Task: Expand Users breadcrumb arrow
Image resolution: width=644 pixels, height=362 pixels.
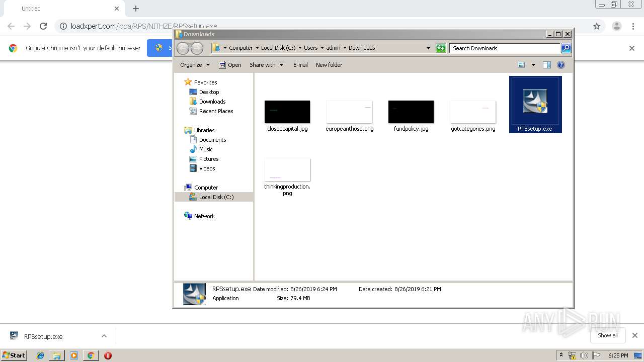Action: tap(322, 48)
